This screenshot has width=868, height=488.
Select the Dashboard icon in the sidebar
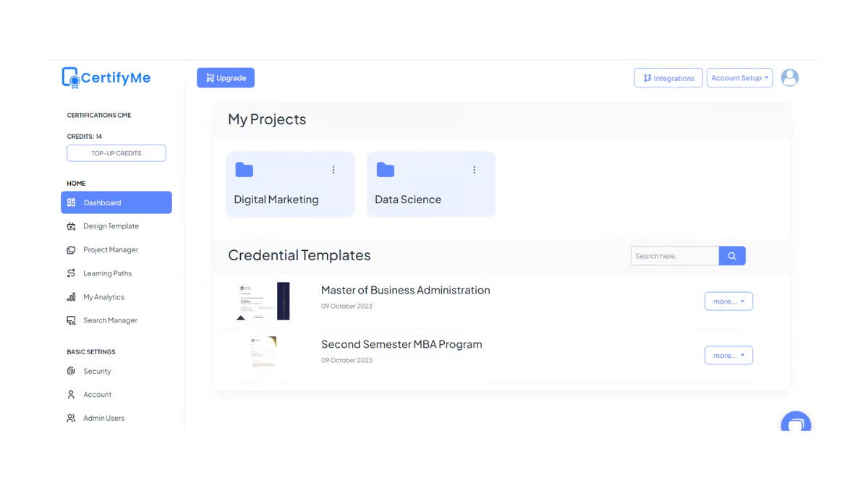coord(72,202)
